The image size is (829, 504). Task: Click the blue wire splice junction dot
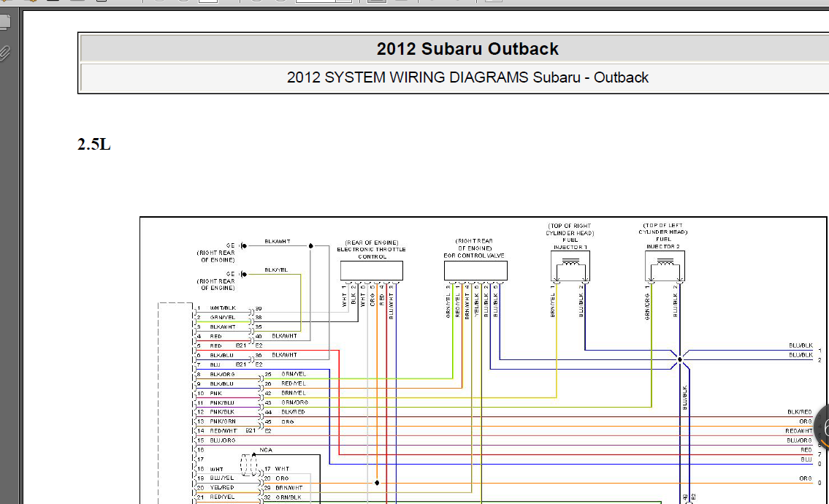point(680,359)
